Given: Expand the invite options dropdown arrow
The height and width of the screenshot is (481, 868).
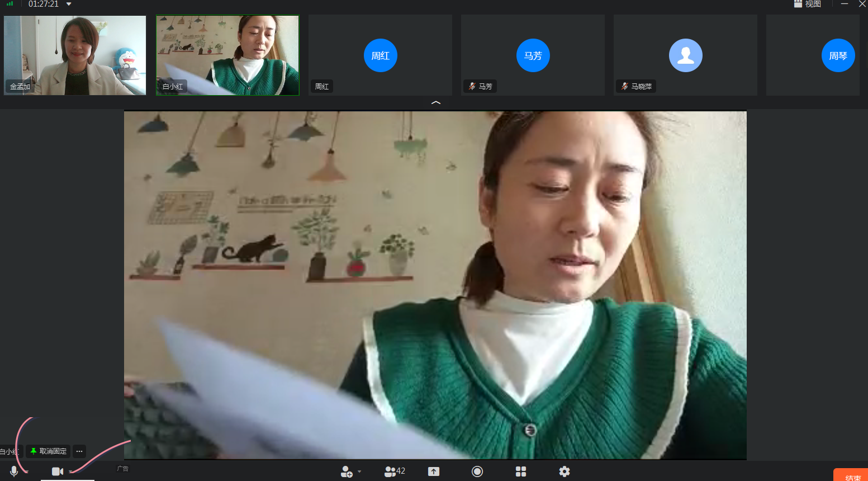Looking at the screenshot, I should pyautogui.click(x=359, y=471).
